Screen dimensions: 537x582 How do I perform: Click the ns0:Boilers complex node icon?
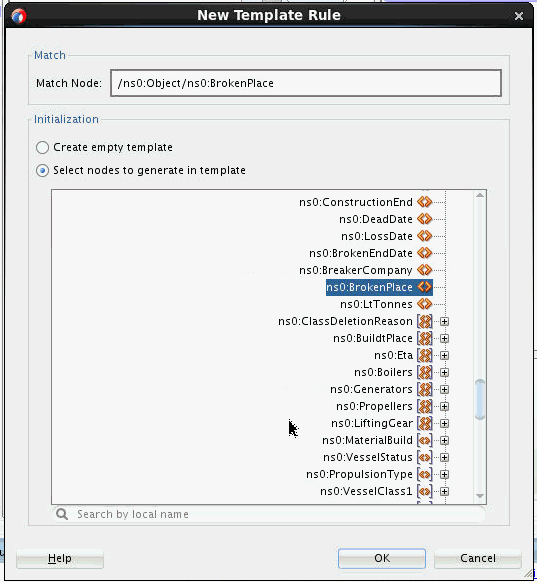click(425, 372)
